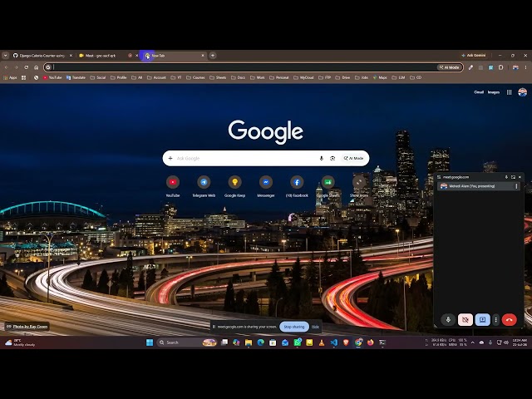
Task: Click the browser back arrow
Action: click(x=7, y=67)
